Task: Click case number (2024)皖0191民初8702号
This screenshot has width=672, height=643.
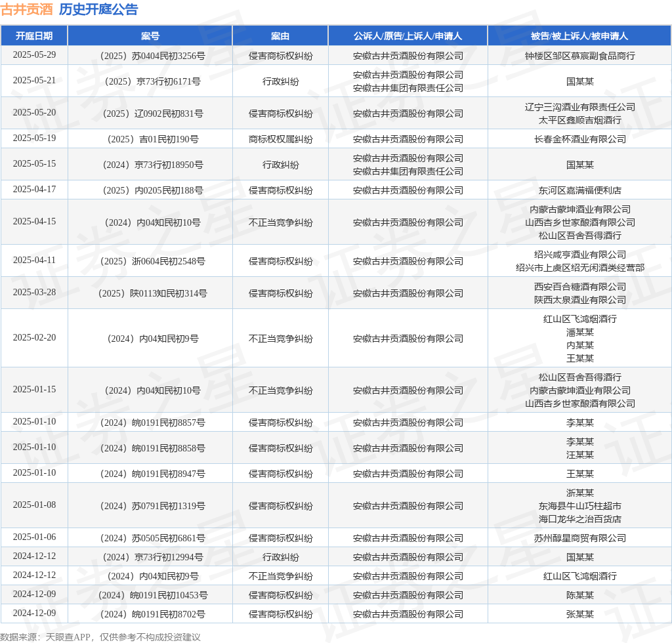Action: [152, 614]
